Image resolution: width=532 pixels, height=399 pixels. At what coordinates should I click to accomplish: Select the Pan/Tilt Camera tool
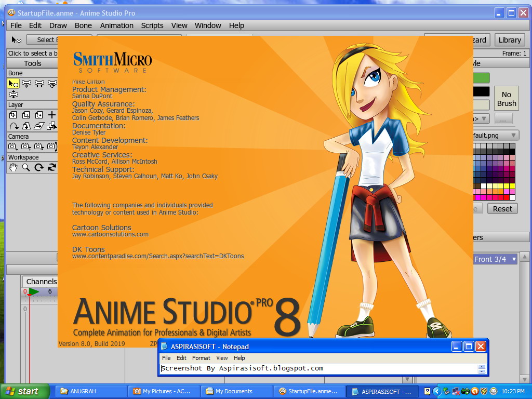52,147
